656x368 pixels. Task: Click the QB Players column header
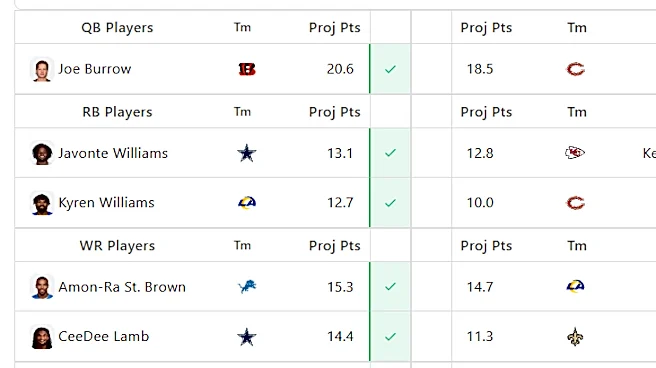coord(117,28)
